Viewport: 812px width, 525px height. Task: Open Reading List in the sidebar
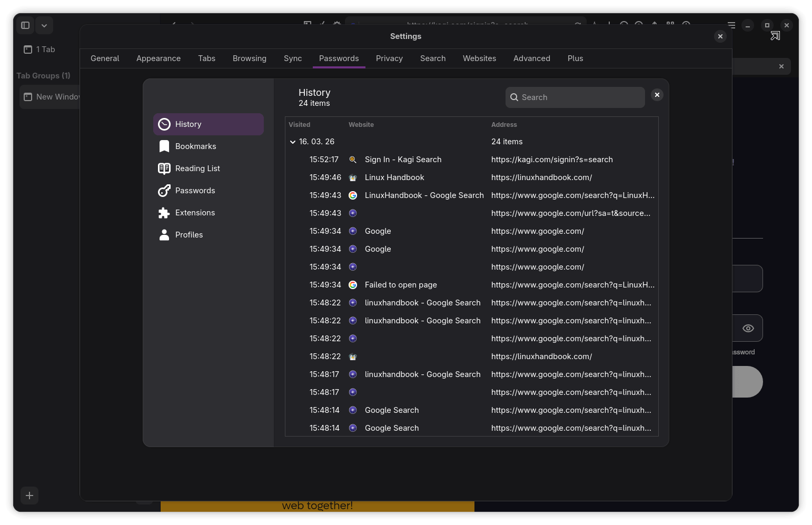tap(197, 169)
